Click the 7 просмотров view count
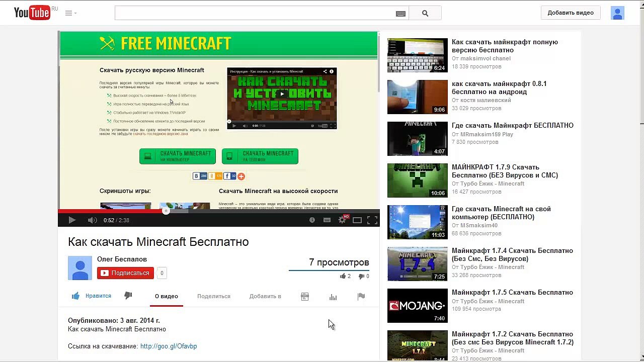Viewport: 644px width, 362px height. point(339,262)
